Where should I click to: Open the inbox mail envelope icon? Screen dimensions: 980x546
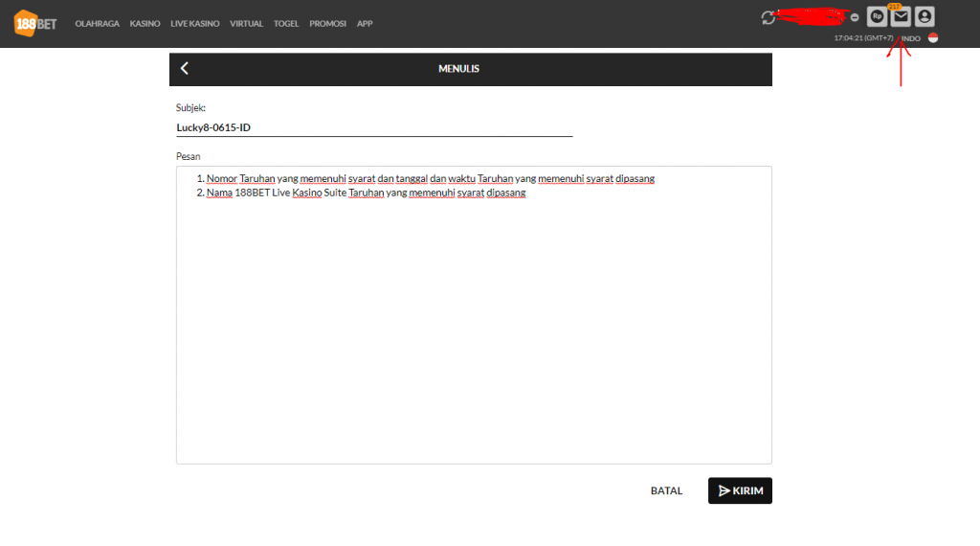[x=901, y=17]
